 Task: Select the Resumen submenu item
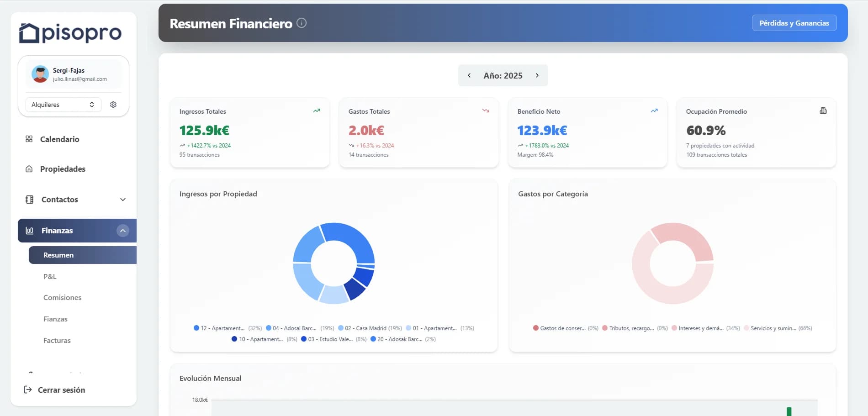(x=83, y=255)
